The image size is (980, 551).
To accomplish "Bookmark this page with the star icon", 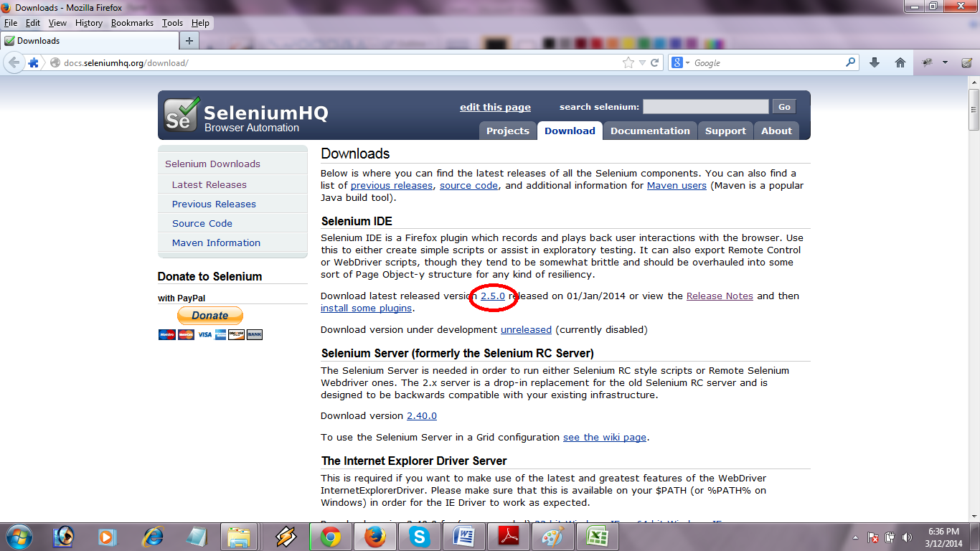I will click(x=628, y=62).
